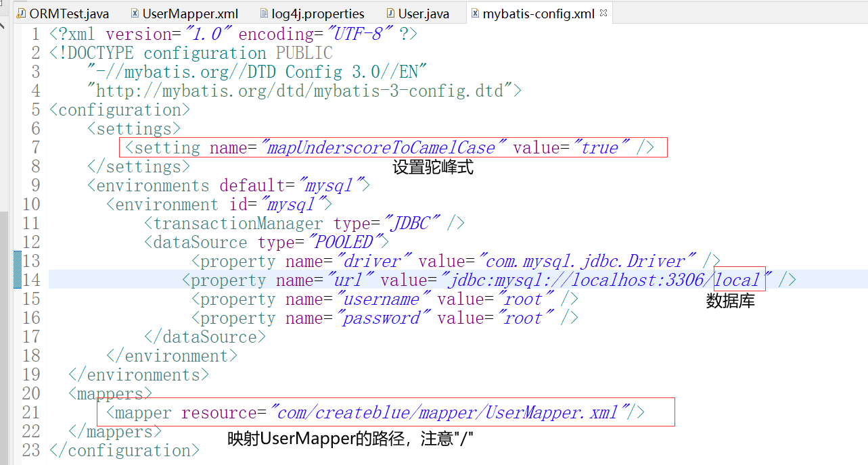The image size is (868, 465).
Task: Place cursor in the xml version declaration
Action: (233, 34)
